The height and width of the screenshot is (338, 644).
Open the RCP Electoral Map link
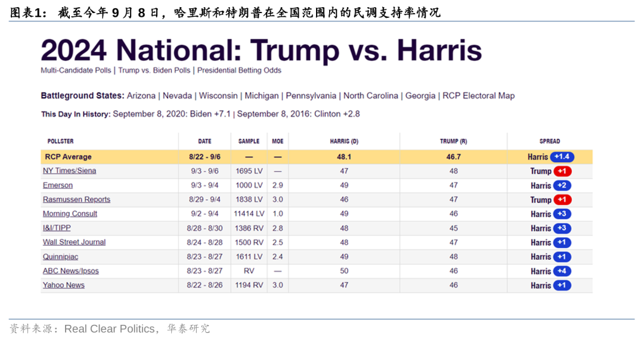click(x=478, y=96)
